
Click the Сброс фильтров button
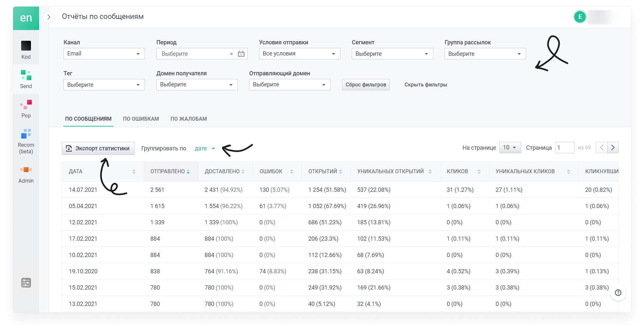[x=366, y=84]
